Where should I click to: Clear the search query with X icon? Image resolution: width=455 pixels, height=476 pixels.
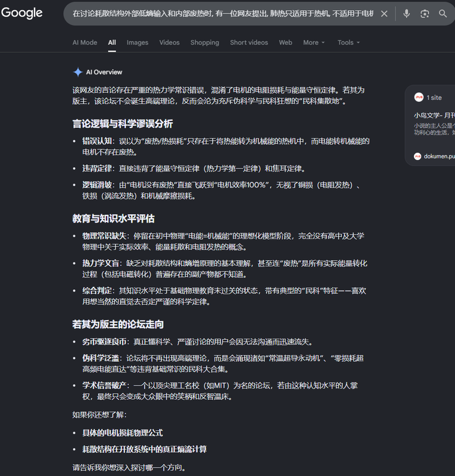click(x=384, y=14)
